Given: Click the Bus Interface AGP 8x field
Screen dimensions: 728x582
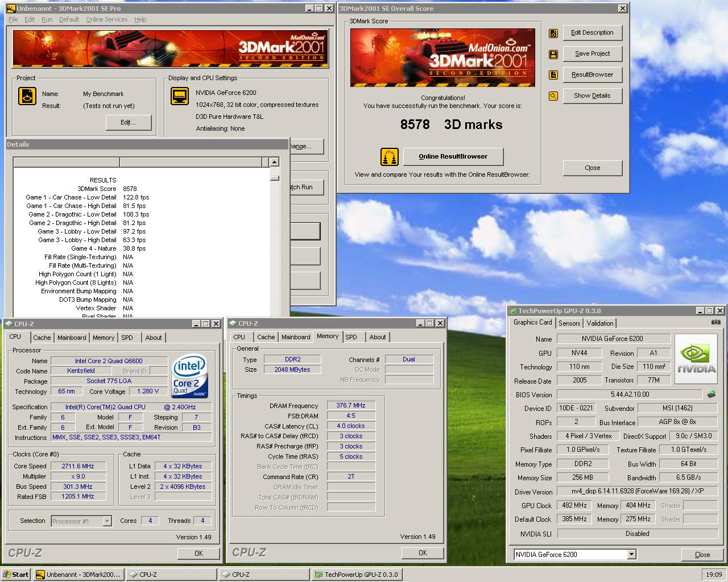Looking at the screenshot, I should point(677,422).
